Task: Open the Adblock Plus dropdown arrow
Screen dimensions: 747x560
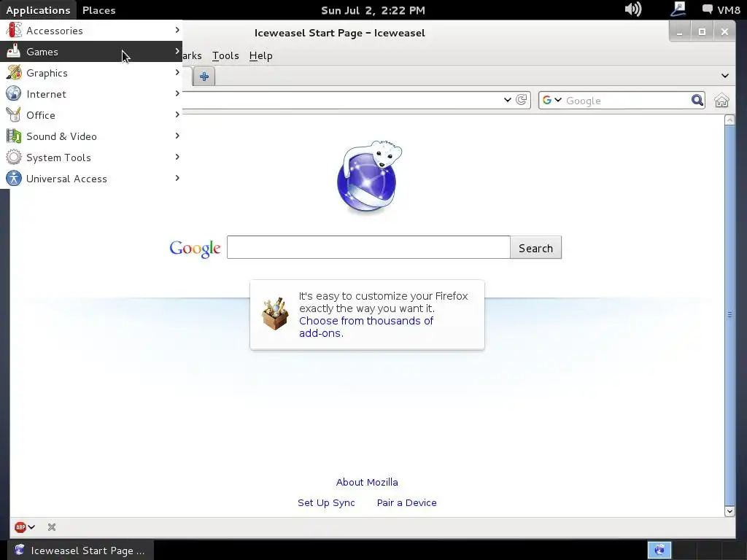Action: (x=31, y=527)
